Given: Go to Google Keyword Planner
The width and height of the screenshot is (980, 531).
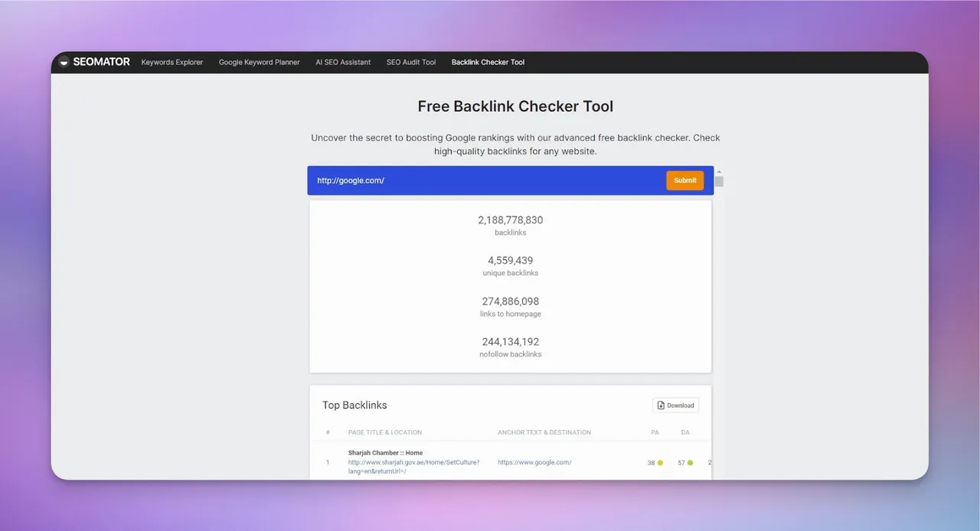Looking at the screenshot, I should point(260,62).
